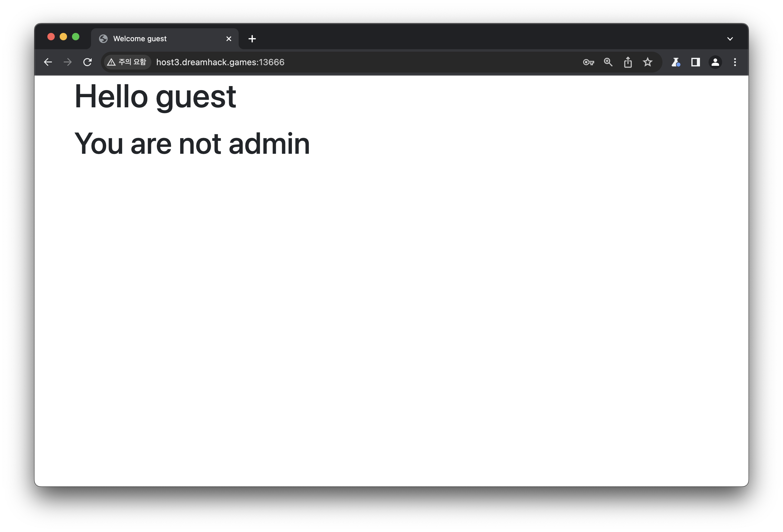The height and width of the screenshot is (532, 783).
Task: Open the saved passwords key icon
Action: click(588, 62)
